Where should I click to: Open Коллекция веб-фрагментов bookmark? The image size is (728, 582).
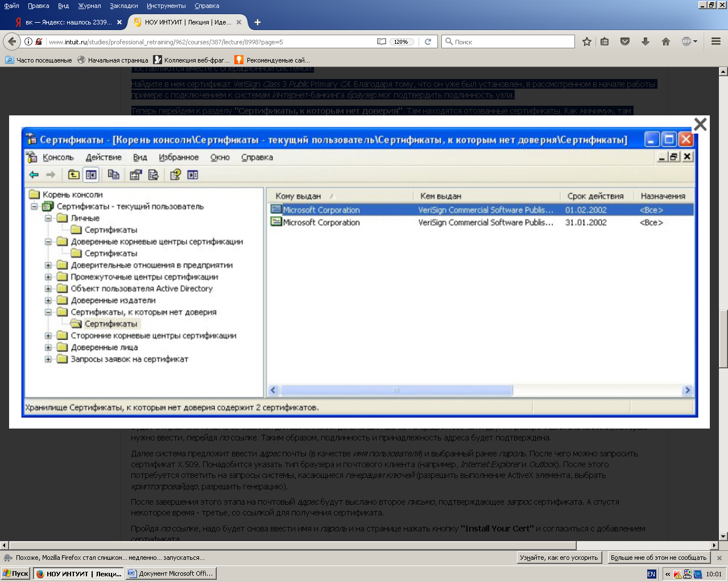click(x=192, y=60)
